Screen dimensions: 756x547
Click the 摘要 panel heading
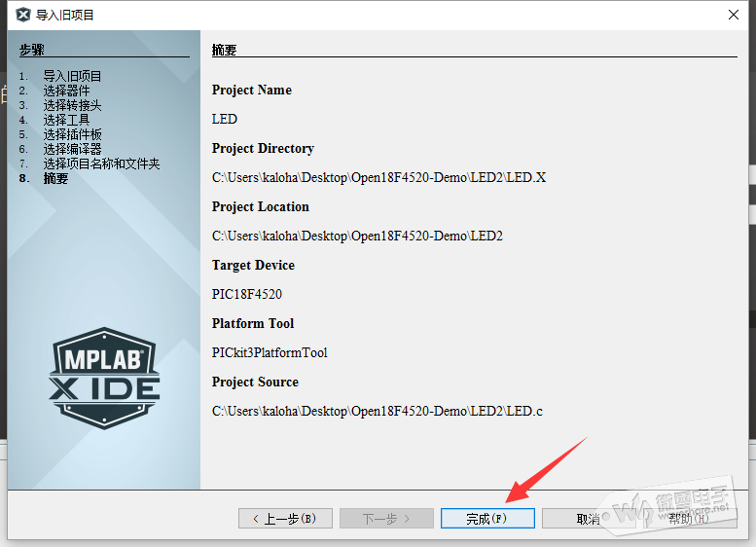tap(224, 50)
